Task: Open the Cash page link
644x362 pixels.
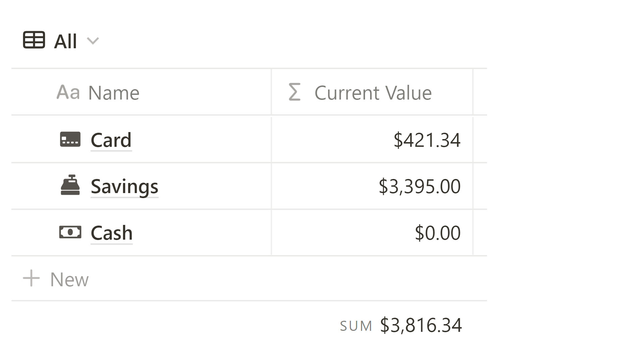Action: coord(112,233)
